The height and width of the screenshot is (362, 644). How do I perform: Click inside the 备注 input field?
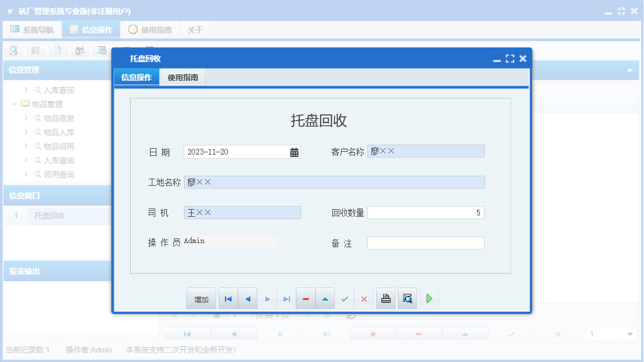coord(425,243)
